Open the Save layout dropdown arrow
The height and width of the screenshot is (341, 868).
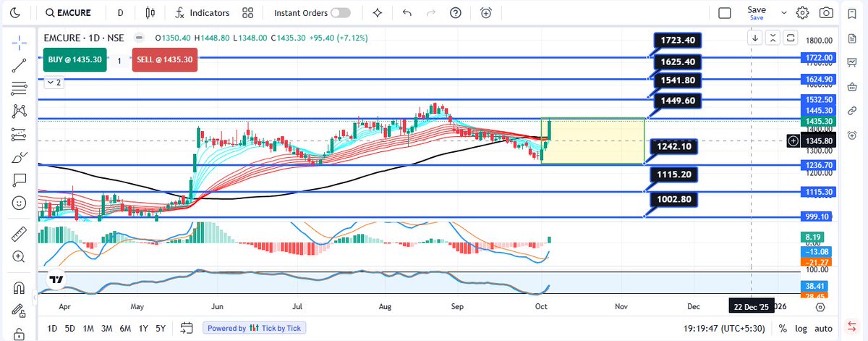click(x=784, y=12)
